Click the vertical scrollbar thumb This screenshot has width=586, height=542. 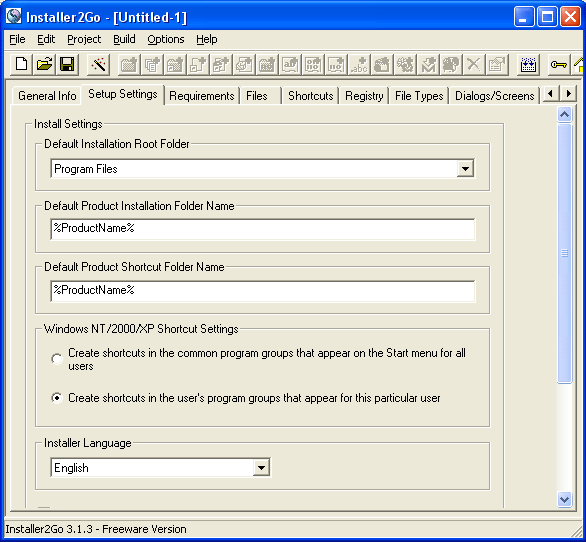(564, 253)
